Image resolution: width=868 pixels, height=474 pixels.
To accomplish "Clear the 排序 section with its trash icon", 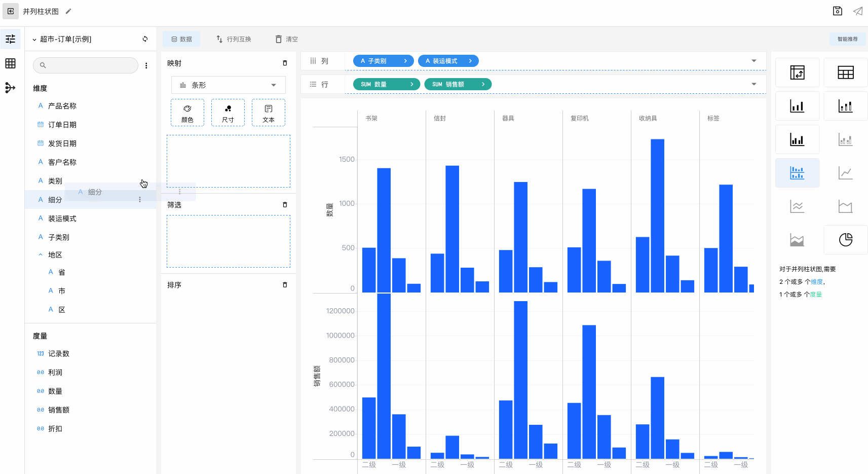I will click(285, 285).
